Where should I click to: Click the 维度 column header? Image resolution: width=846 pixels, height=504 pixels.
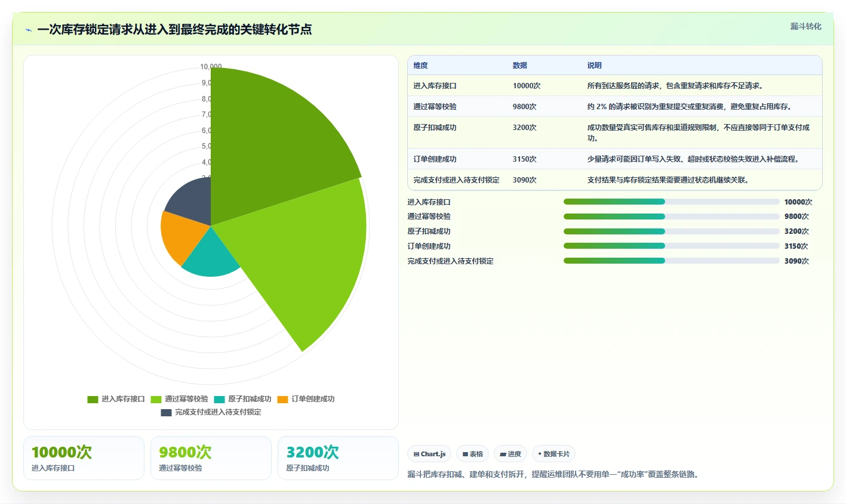pos(420,66)
